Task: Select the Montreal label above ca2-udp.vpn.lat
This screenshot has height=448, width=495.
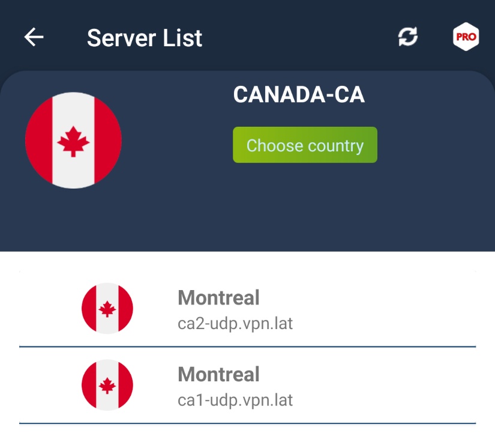Action: 218,297
